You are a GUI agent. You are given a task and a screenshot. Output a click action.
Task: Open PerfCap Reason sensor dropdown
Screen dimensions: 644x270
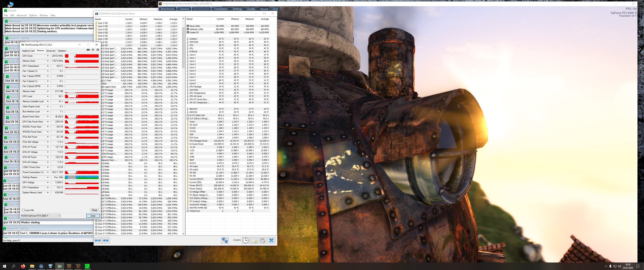pos(48,177)
